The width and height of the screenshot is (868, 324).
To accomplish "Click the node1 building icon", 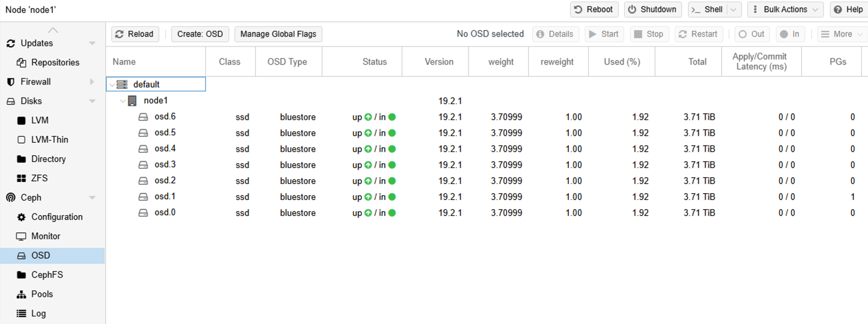I will coord(132,100).
